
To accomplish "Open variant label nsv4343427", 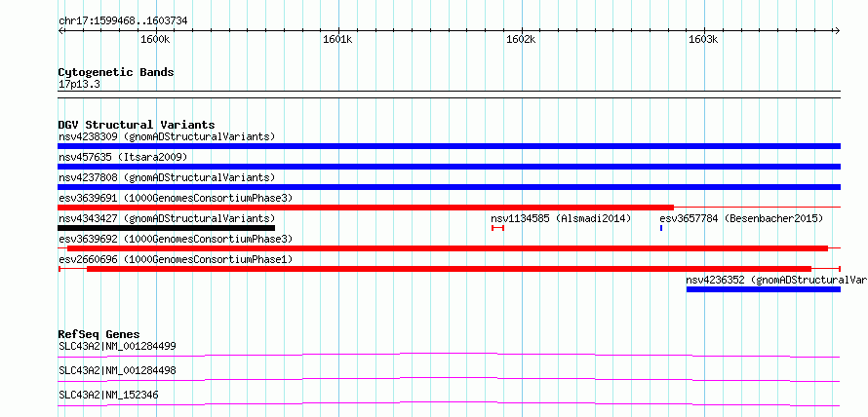I will 167,218.
